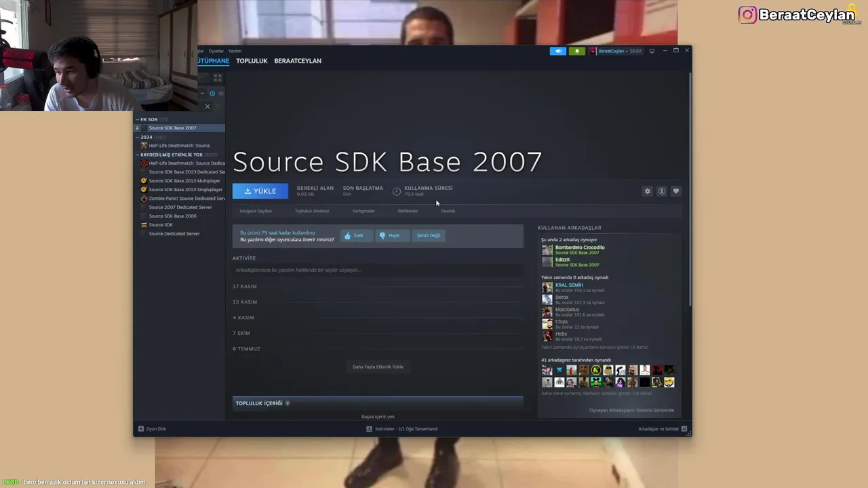Open İndirmeler downloads status bar

click(x=402, y=429)
